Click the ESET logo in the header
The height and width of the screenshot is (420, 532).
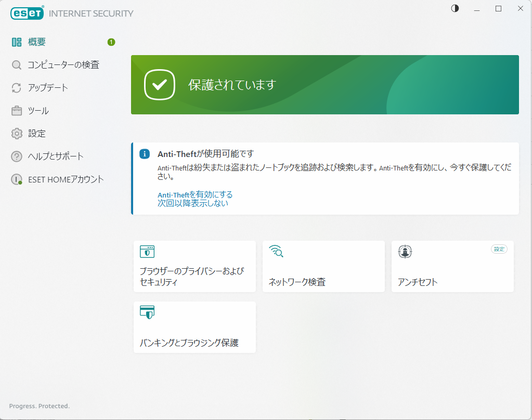[27, 13]
